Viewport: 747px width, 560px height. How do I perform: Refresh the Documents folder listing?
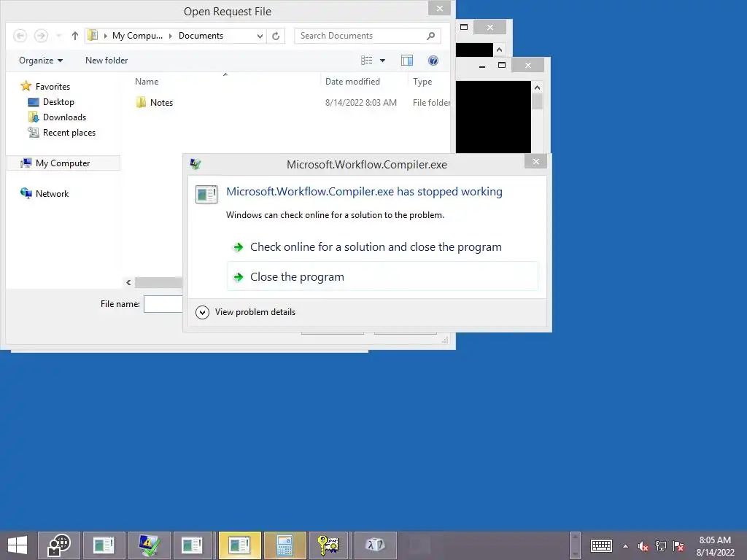point(276,36)
